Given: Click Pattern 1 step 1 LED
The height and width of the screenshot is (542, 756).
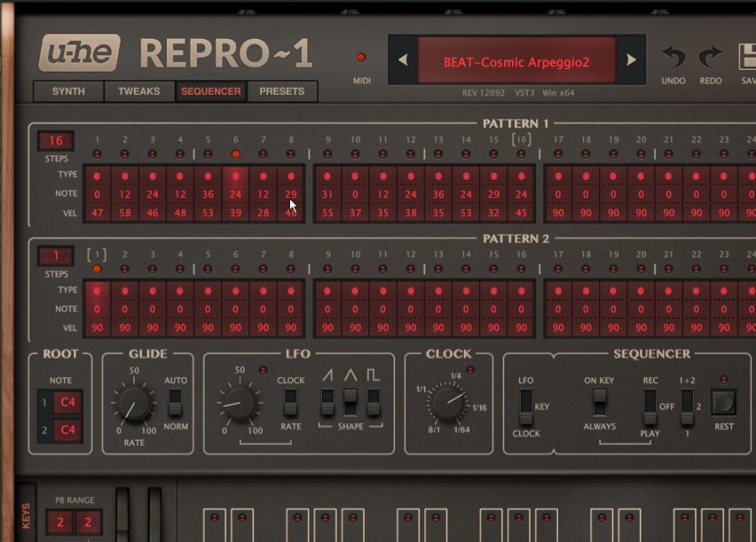Looking at the screenshot, I should pyautogui.click(x=97, y=154).
